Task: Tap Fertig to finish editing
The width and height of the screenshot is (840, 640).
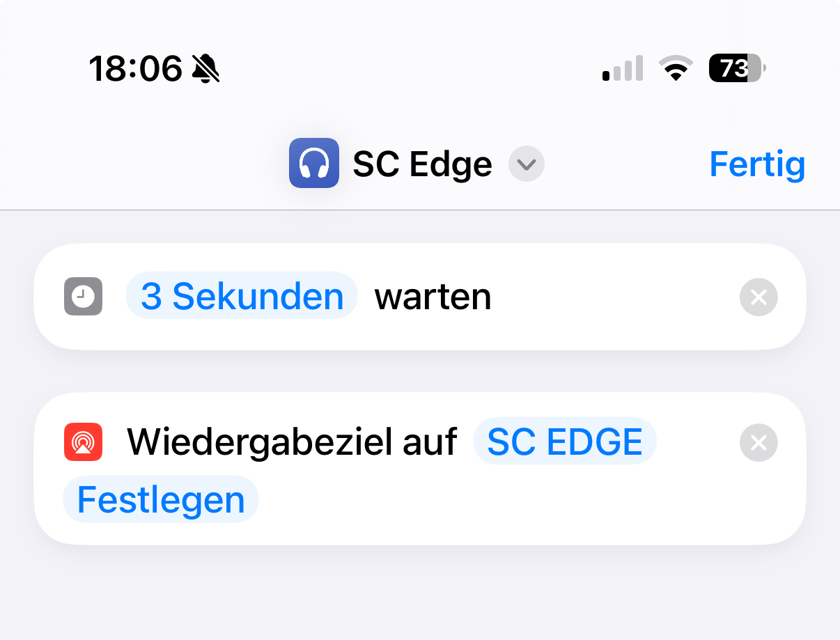Action: coord(757,164)
